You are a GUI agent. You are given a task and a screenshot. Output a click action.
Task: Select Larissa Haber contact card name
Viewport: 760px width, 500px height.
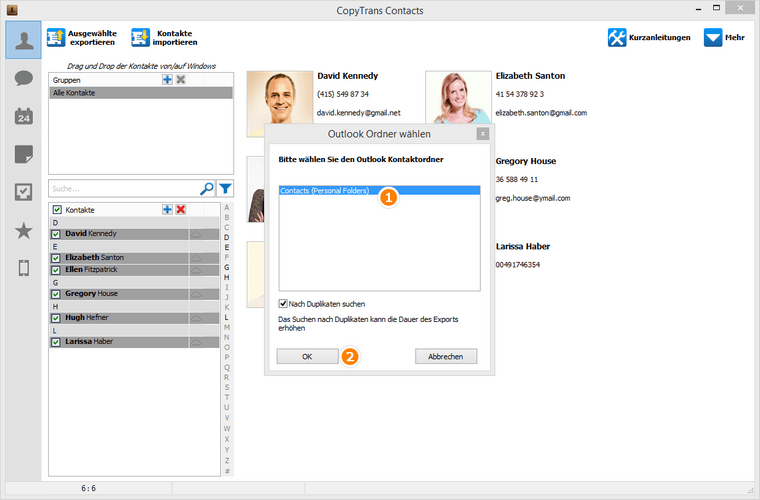click(x=522, y=246)
